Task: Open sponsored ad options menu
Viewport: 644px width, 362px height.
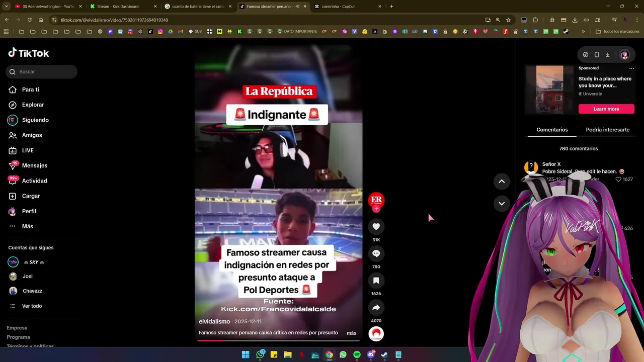Action: point(631,68)
